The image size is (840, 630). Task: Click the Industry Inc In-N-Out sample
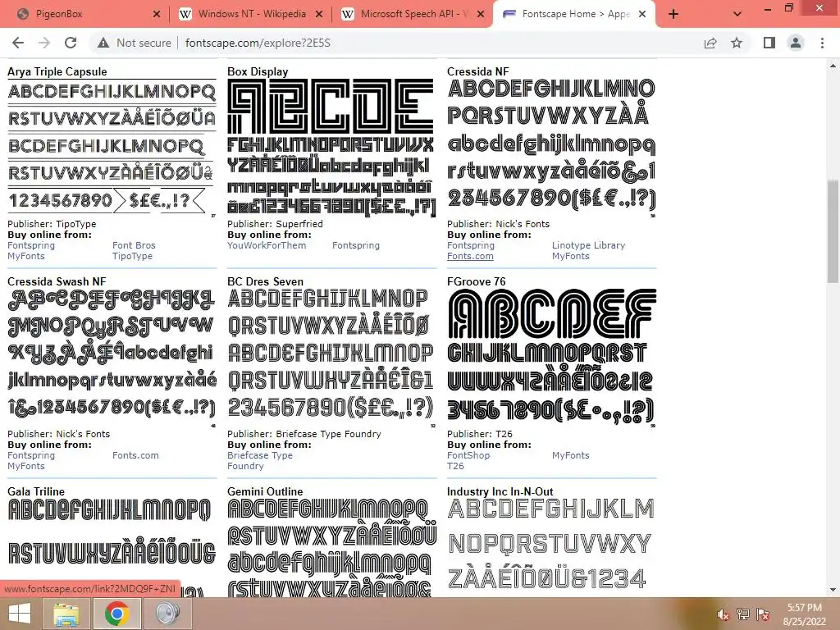[x=552, y=548]
